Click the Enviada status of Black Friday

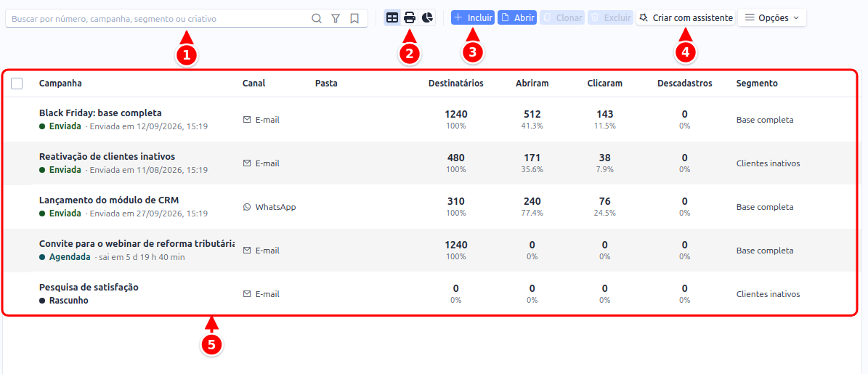(65, 126)
